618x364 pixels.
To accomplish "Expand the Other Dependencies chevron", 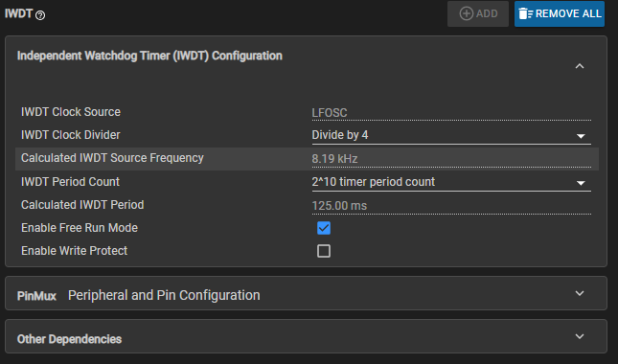I will [580, 336].
